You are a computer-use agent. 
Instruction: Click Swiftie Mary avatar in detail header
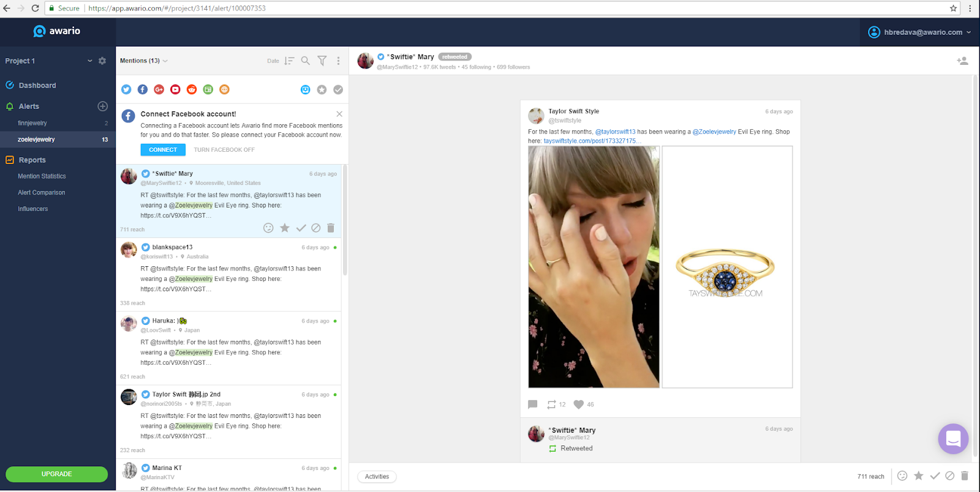point(366,61)
